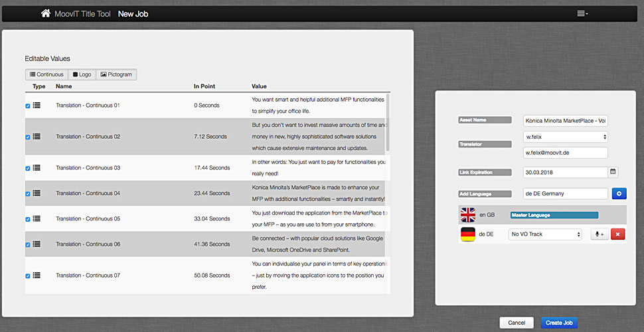The width and height of the screenshot is (644, 332).
Task: Click the values table vertical scrollbar
Action: [388, 123]
